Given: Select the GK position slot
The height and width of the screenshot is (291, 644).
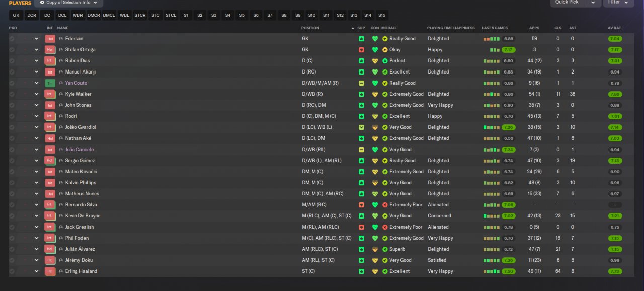Looking at the screenshot, I should pyautogui.click(x=16, y=16).
